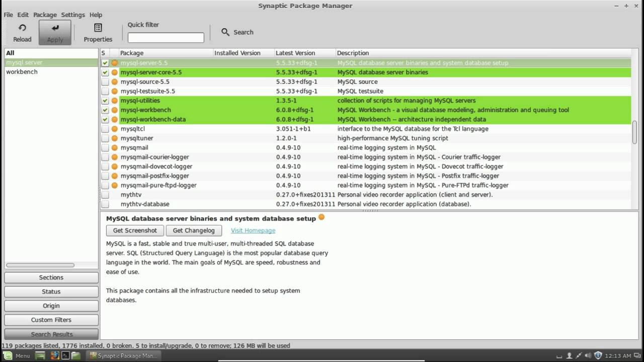Sort by the Installed Version column header
644x362 pixels.
pyautogui.click(x=244, y=53)
